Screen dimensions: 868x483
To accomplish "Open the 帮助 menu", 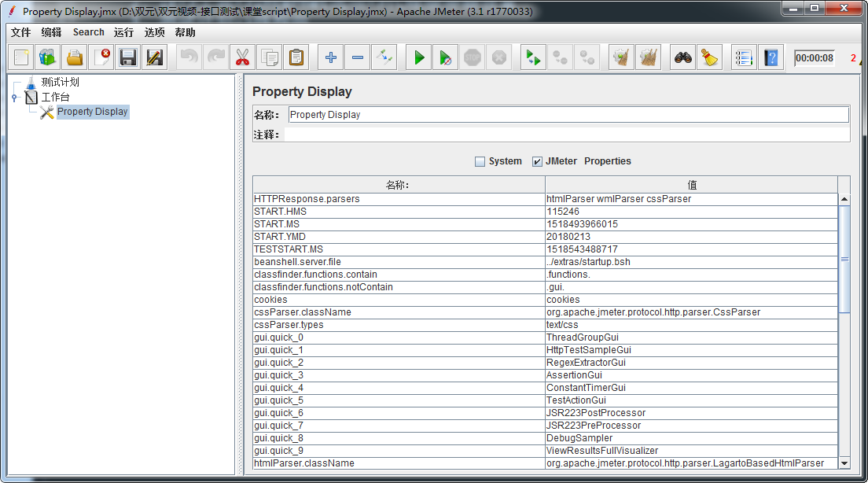I will click(x=185, y=32).
